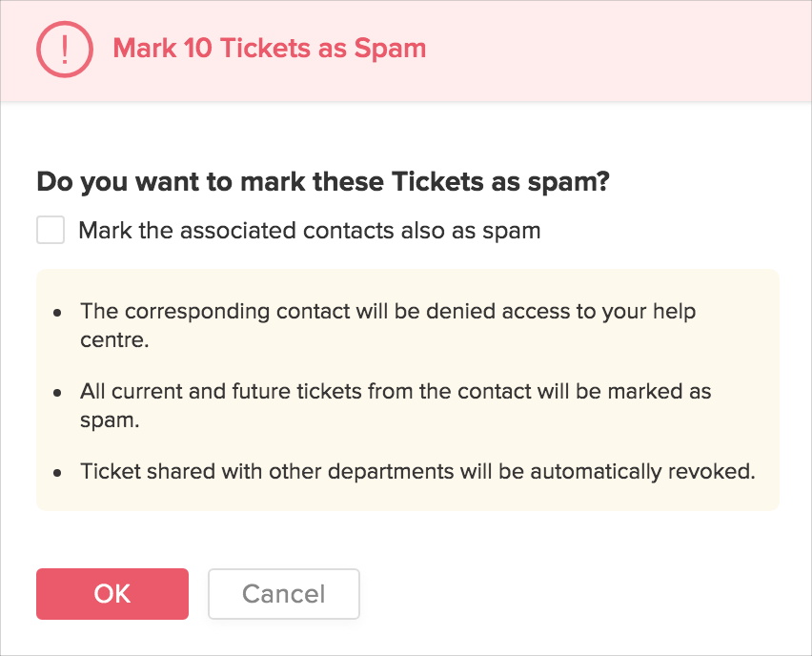Click the word "centre." in first note
This screenshot has height=656, width=812.
click(x=114, y=338)
